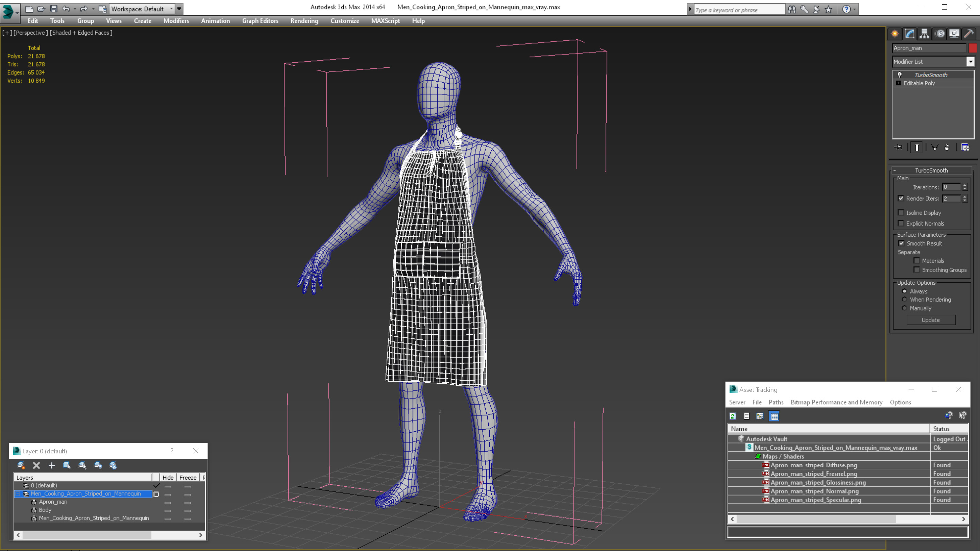Open the Utilities command panel hammer tab
Viewport: 980px width, 551px height.
coord(969,33)
